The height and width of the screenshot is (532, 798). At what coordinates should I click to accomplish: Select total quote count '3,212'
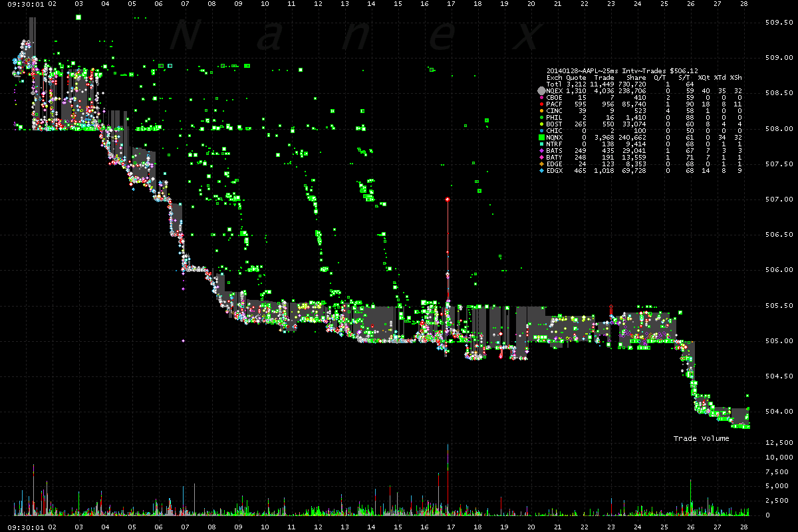[577, 84]
